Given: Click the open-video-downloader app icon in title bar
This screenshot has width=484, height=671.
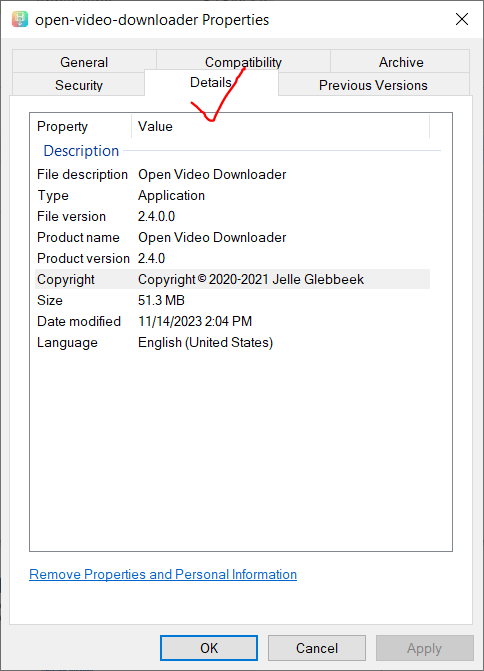Looking at the screenshot, I should coord(20,20).
